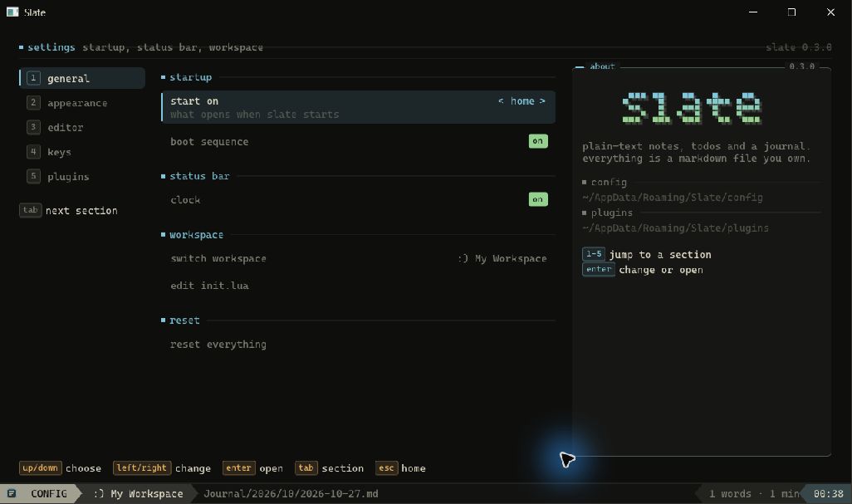Click the tab key badge beside section
Screen dimensions: 852x504
click(306, 467)
